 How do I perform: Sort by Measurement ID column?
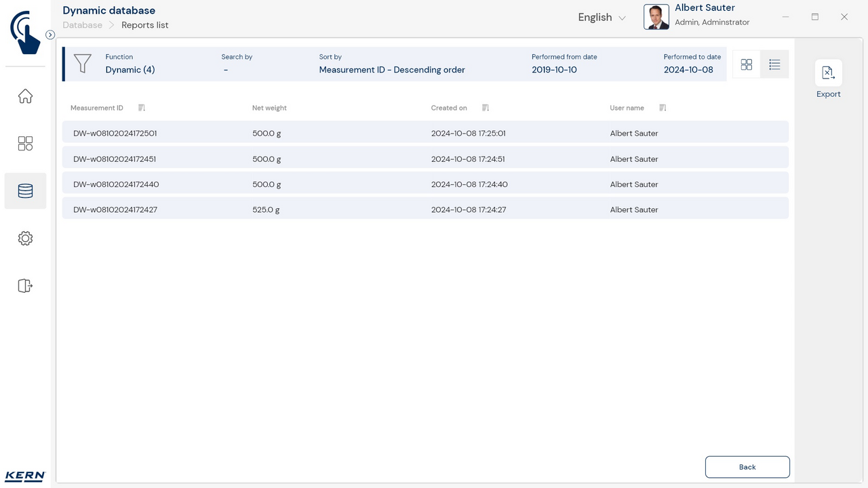tap(141, 108)
